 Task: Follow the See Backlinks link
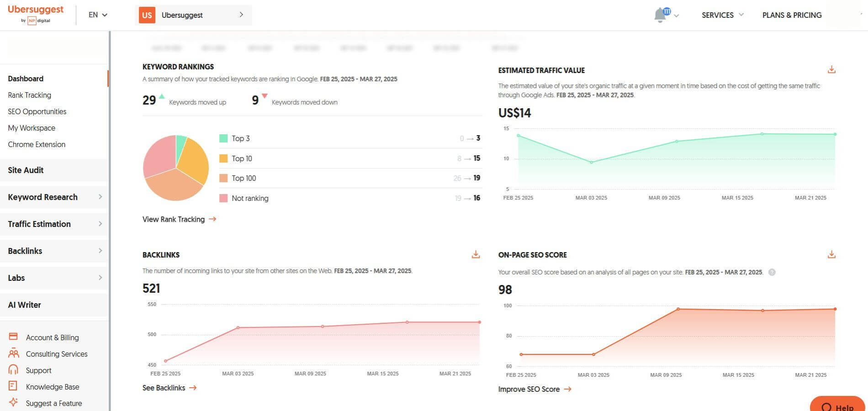tap(169, 388)
